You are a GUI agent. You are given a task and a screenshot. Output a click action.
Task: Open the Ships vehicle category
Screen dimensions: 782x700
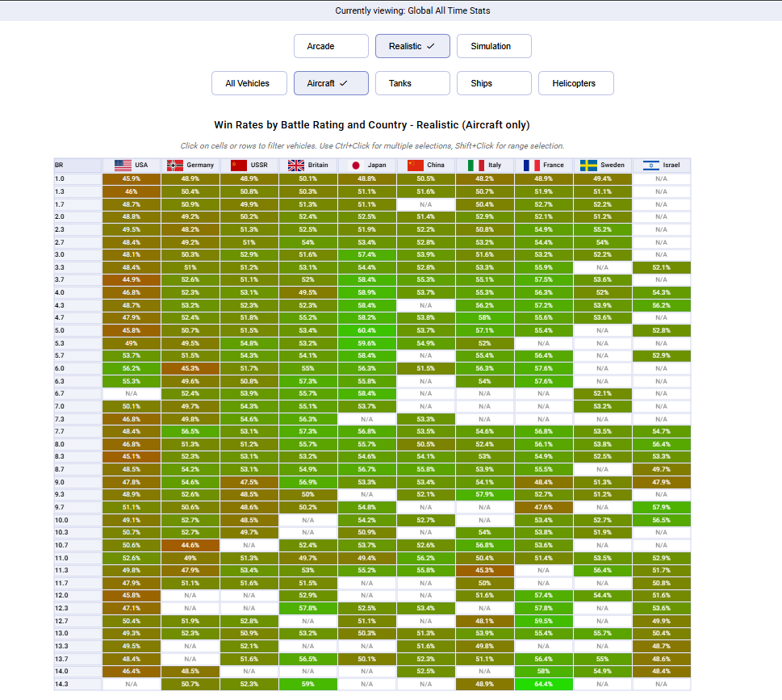494,83
